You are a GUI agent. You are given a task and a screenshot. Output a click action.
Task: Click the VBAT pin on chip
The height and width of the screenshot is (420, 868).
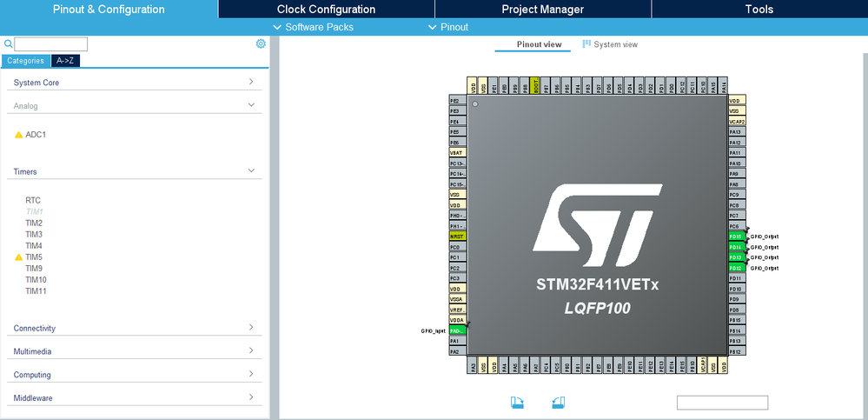click(458, 152)
